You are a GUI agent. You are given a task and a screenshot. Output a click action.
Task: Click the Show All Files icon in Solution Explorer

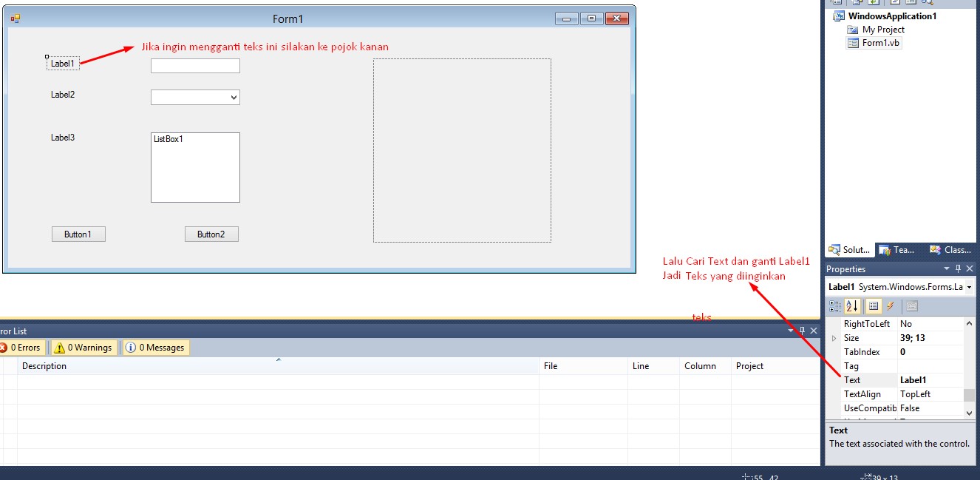tap(856, 3)
